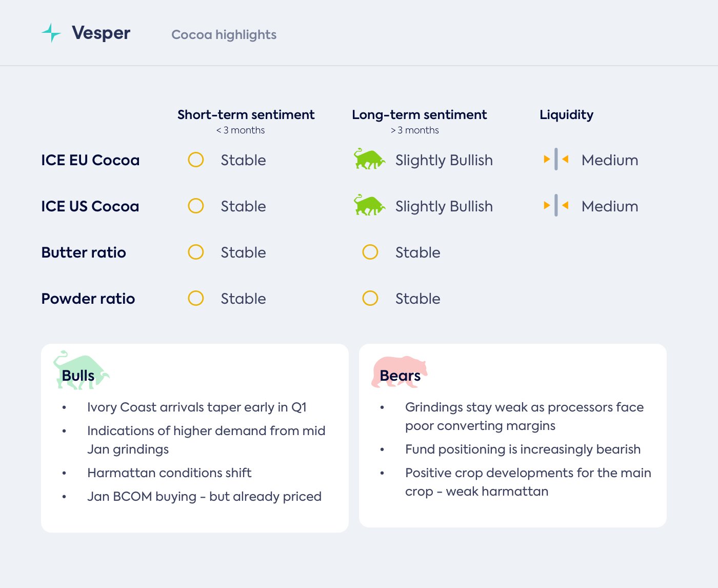Screen dimensions: 718x588
Task: Click the Short-term sentiment column header
Action: pos(246,114)
